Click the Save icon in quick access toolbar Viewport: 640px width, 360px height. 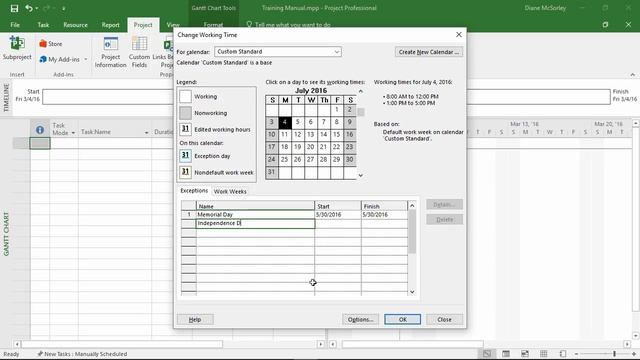pyautogui.click(x=14, y=8)
